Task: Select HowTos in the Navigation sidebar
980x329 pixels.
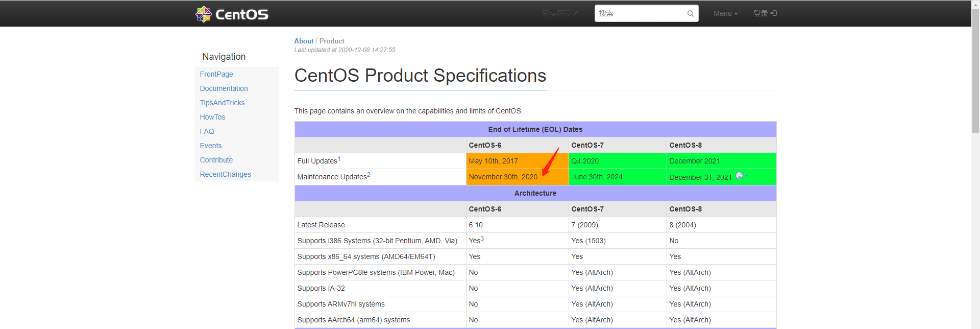Action: (x=212, y=117)
